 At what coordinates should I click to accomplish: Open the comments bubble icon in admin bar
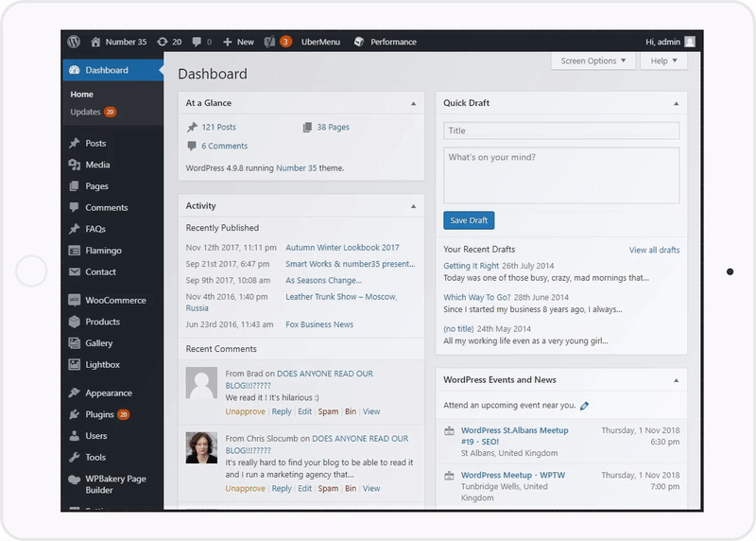197,42
